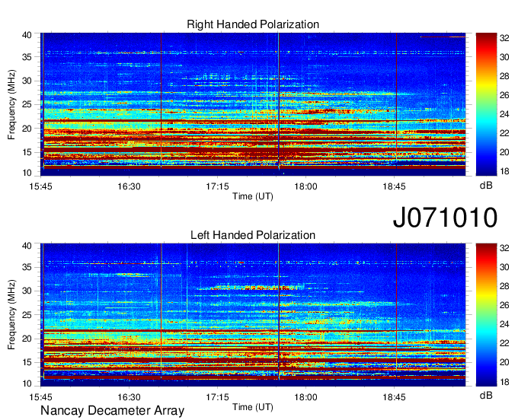Screen dimensions: 518x420
Task: Click the 32 value on Right Handed color bar
Action: tap(504, 38)
